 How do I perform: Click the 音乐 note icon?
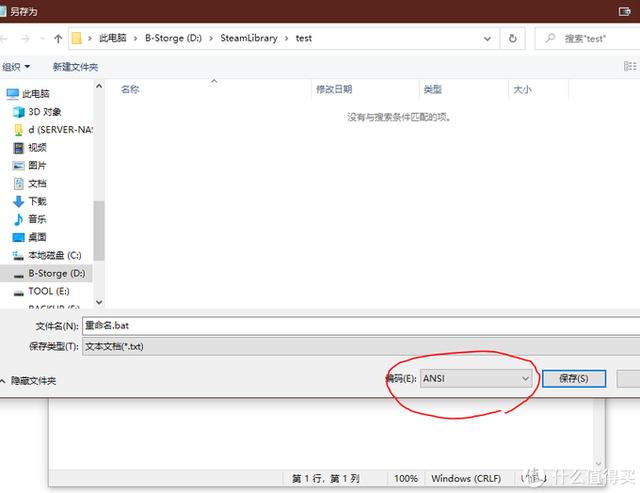[18, 219]
